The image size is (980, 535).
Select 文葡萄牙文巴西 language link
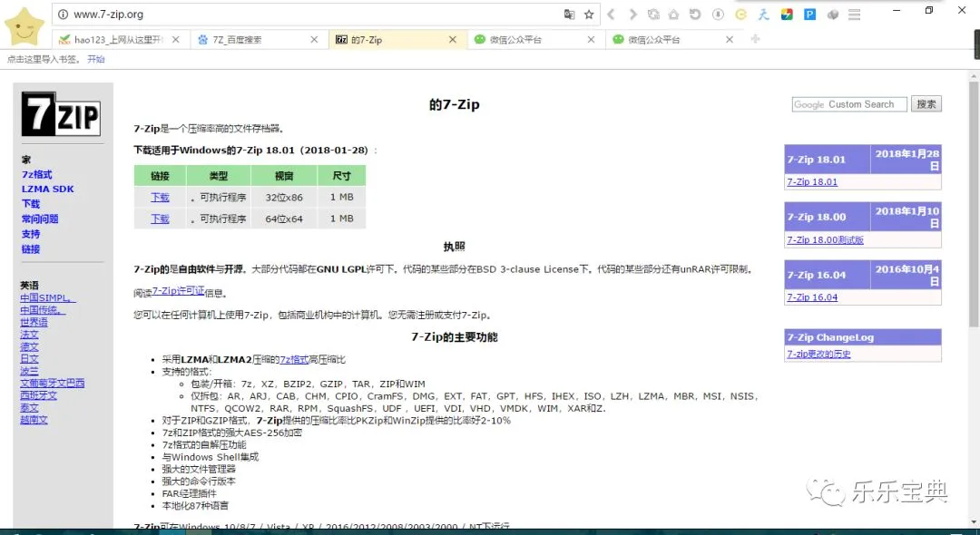[x=53, y=384]
